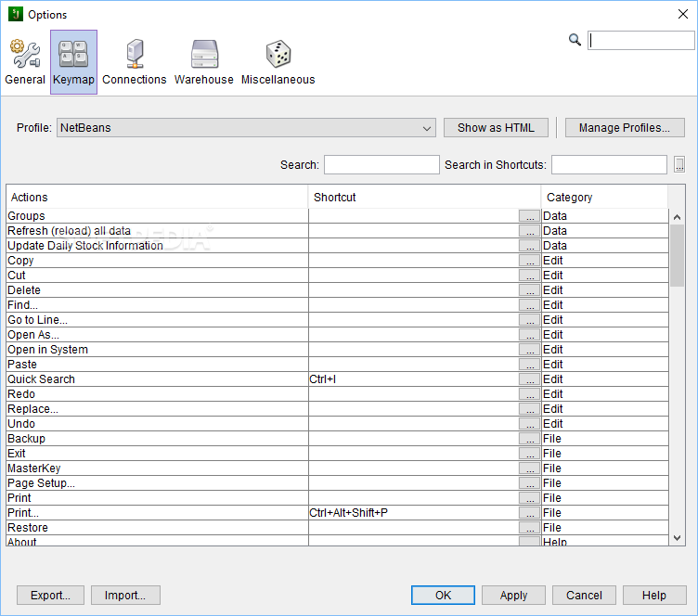Screen dimensions: 698x616
Task: Click the Import... button
Action: tap(125, 595)
